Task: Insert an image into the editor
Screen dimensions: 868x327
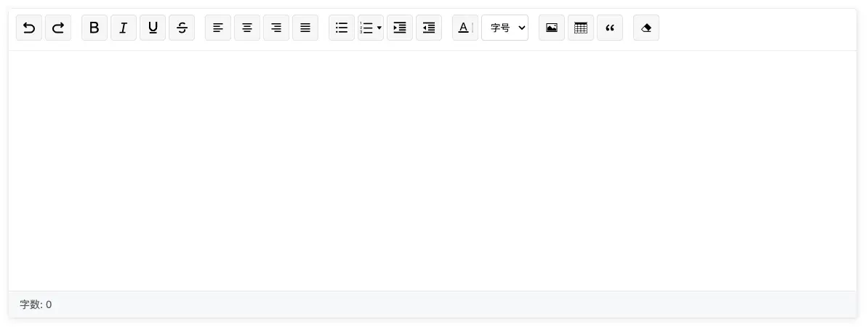Action: [552, 28]
